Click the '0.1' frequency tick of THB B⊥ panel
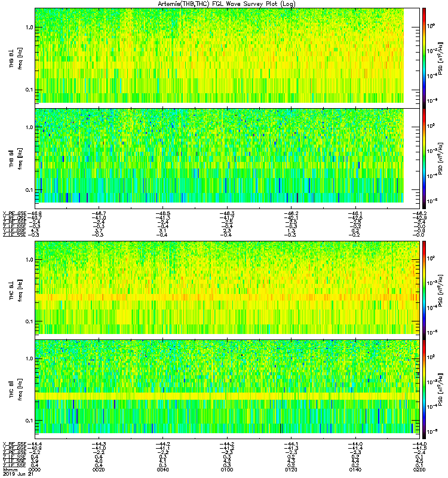 pos(29,90)
